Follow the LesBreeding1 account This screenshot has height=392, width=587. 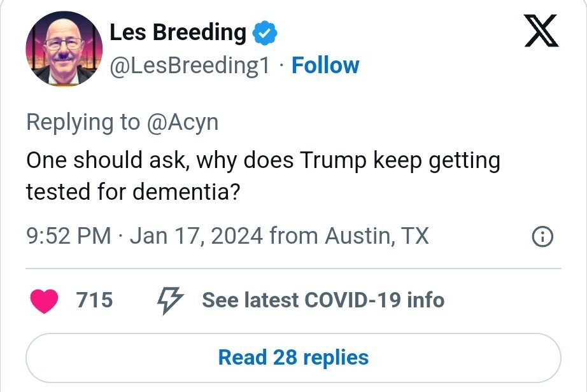click(x=325, y=66)
